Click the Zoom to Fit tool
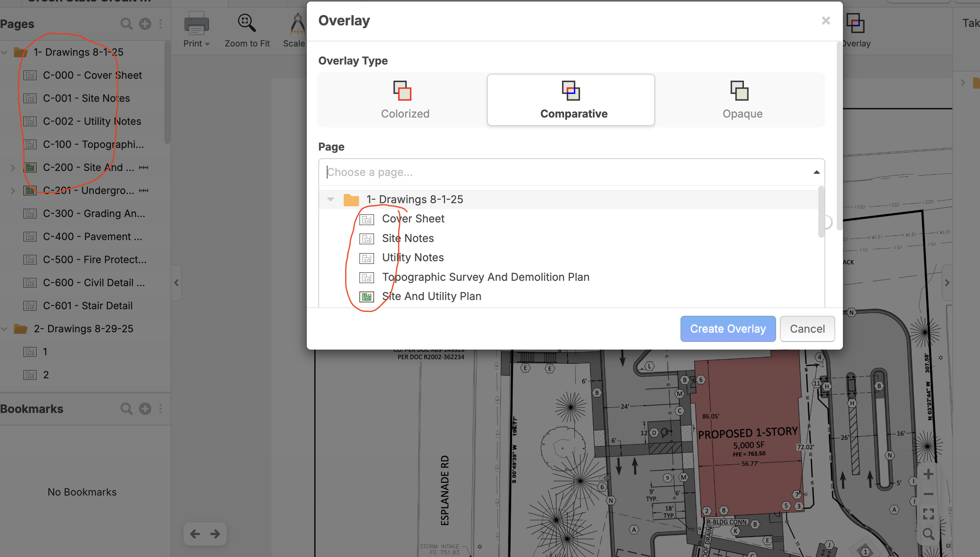This screenshot has width=980, height=557. pyautogui.click(x=247, y=30)
